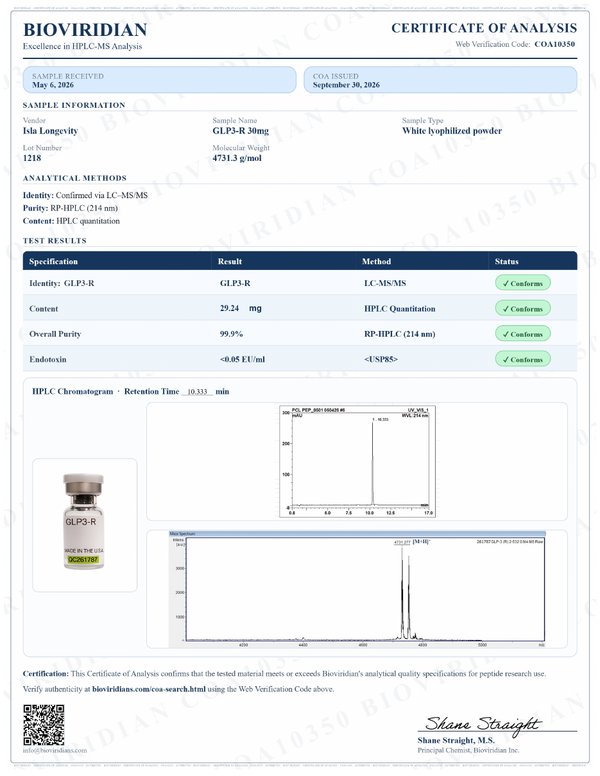This screenshot has width=600, height=776.
Task: Select the content result 29.24 mg
Action: pyautogui.click(x=241, y=308)
